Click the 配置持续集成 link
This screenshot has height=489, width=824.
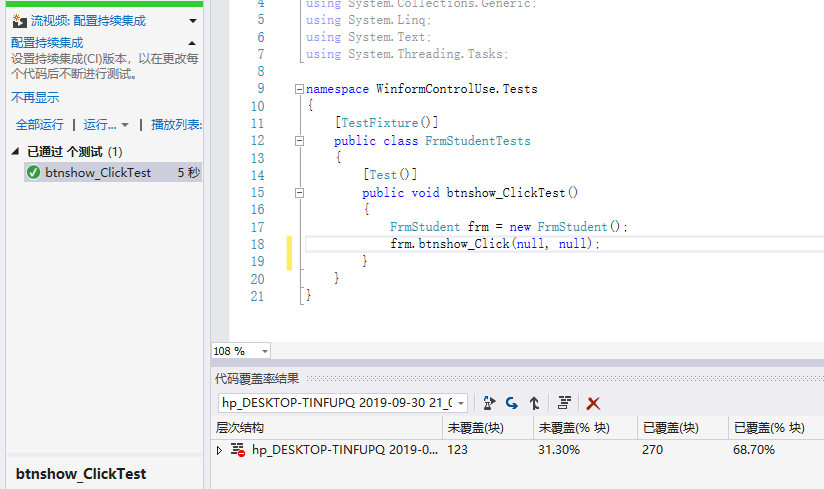pos(47,43)
